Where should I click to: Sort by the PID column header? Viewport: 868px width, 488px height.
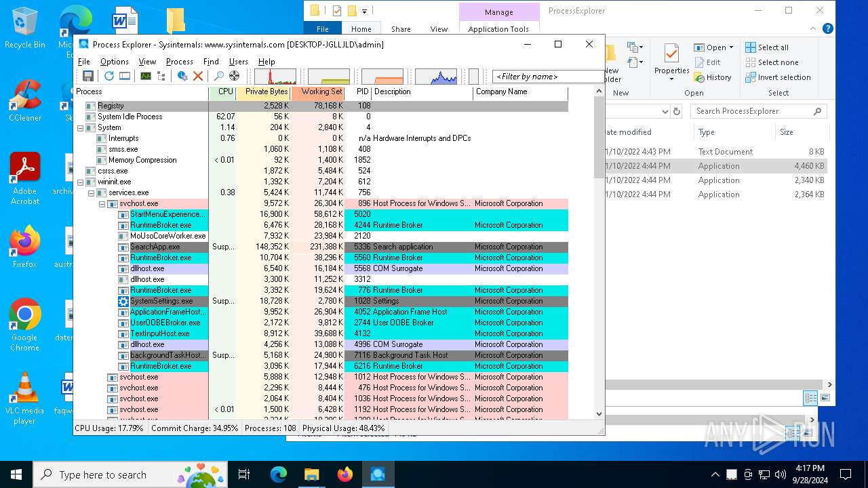click(x=358, y=91)
